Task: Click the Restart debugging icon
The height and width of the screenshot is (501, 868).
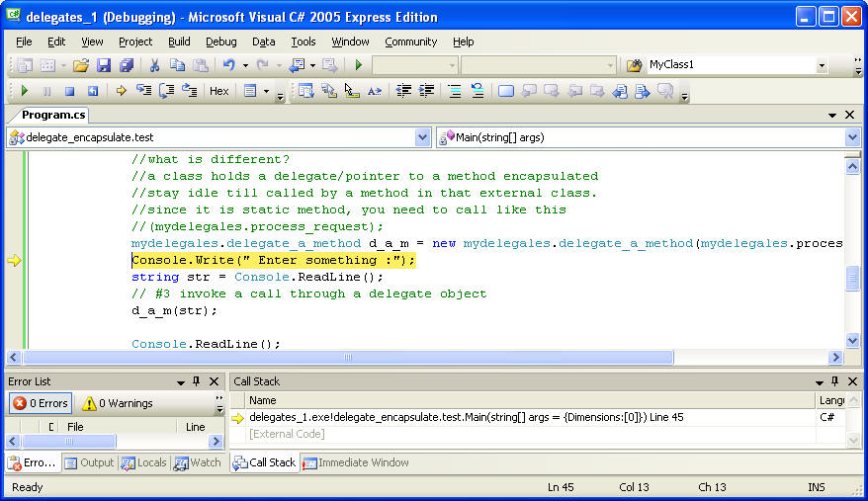Action: pos(93,91)
